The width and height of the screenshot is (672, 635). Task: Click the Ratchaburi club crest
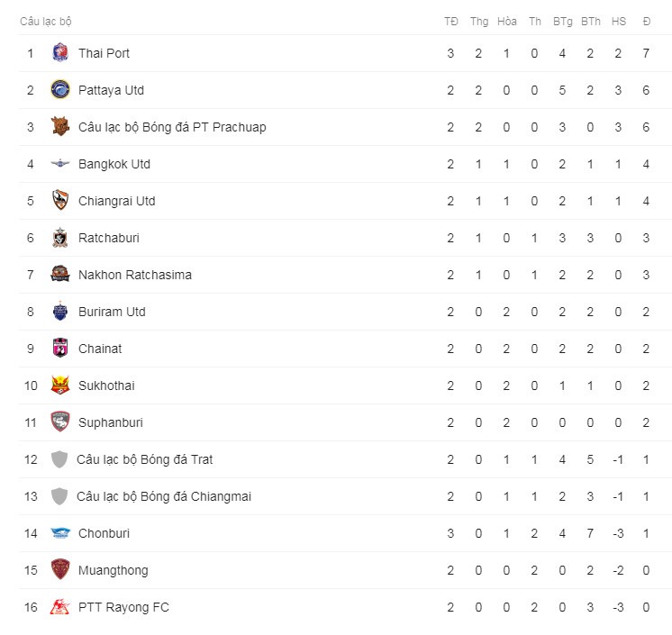(x=60, y=238)
